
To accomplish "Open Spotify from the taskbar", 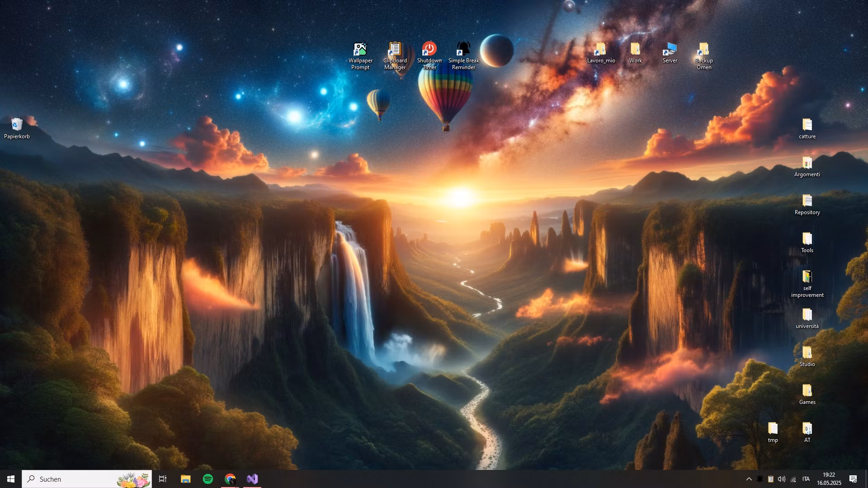I will point(208,479).
